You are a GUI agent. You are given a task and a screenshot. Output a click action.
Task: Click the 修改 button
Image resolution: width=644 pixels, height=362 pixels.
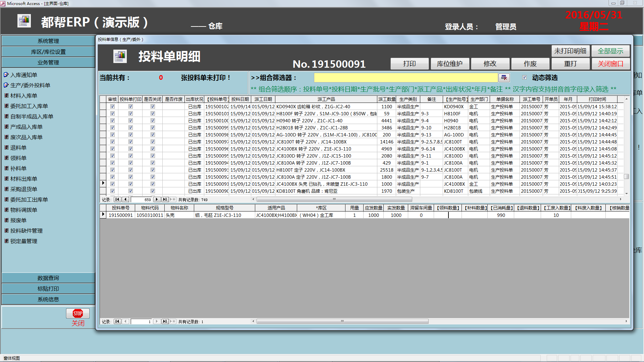tap(490, 64)
